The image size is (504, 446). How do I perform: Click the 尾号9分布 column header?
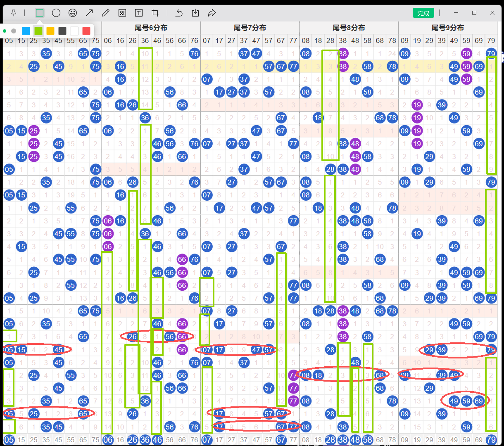point(447,28)
